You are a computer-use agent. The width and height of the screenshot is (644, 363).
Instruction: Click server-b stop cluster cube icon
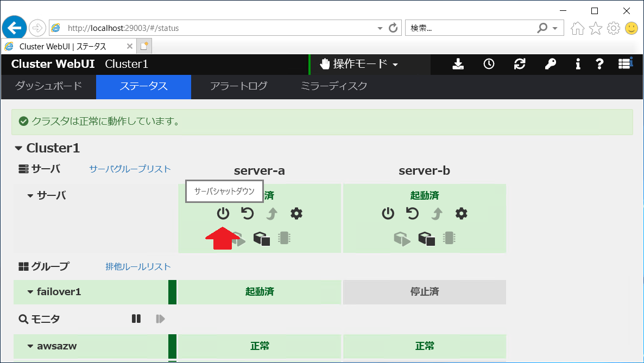(x=426, y=239)
